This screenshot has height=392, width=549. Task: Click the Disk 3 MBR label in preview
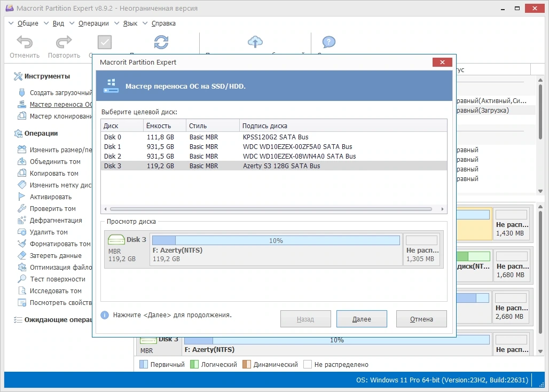tap(127, 249)
